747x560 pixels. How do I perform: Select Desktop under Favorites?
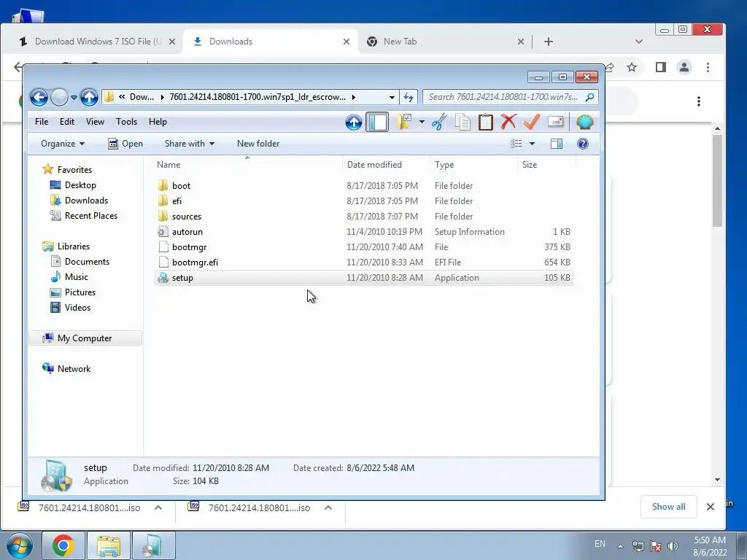[x=74, y=185]
